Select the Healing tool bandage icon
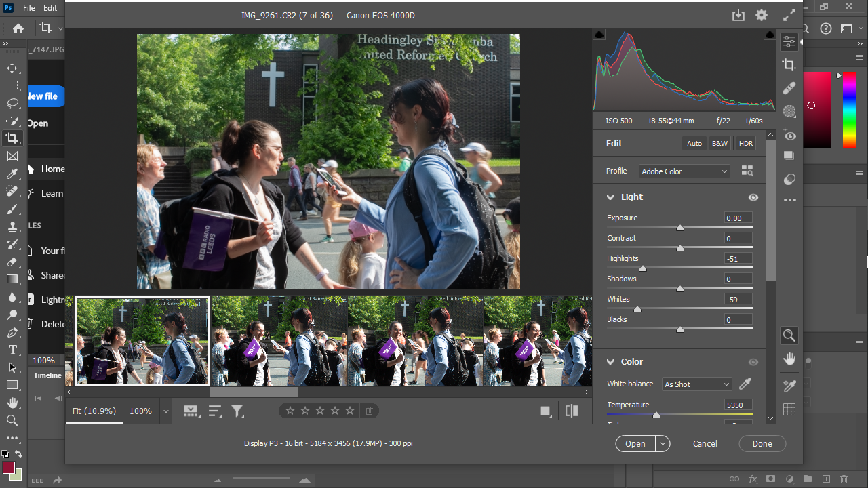 pyautogui.click(x=789, y=88)
